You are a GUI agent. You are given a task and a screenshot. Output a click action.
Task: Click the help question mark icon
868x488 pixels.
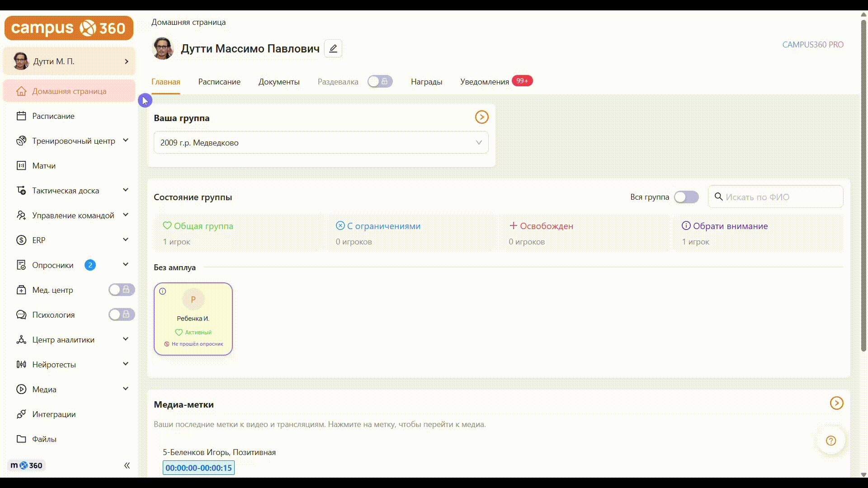tap(831, 441)
